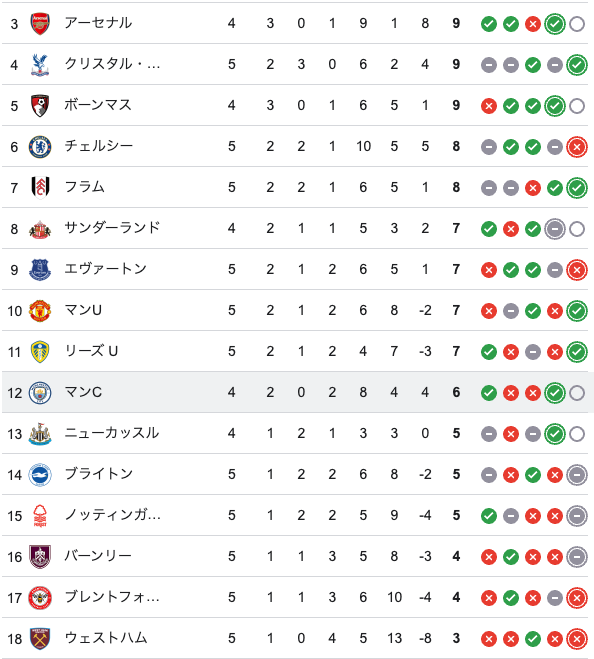Click the Arsenal club crest
The width and height of the screenshot is (594, 659).
[40, 24]
